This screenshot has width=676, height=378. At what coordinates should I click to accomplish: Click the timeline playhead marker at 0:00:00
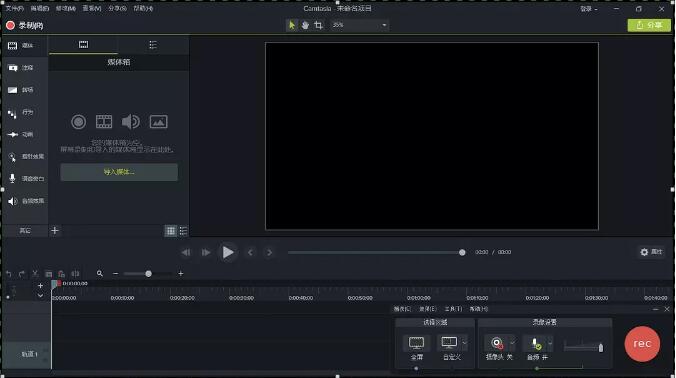point(55,284)
